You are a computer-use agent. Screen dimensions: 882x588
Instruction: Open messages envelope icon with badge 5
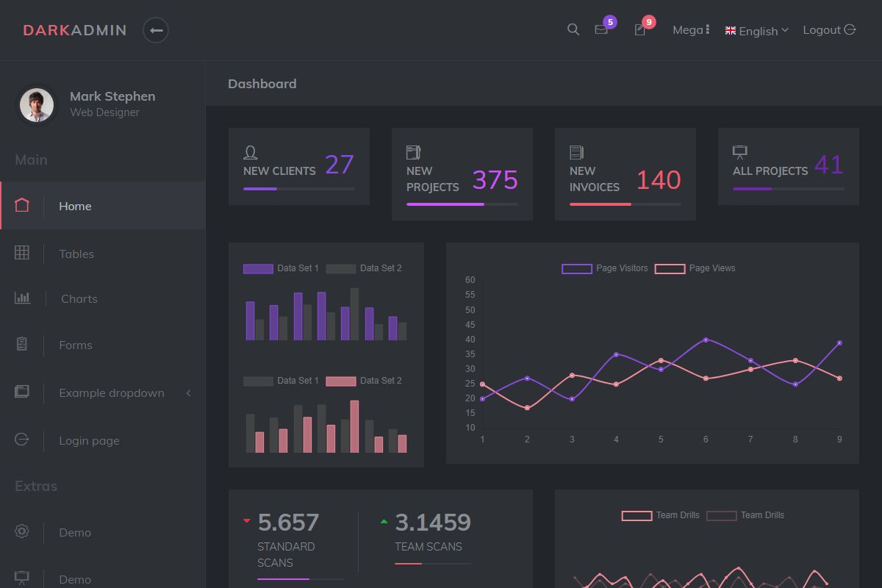601,30
